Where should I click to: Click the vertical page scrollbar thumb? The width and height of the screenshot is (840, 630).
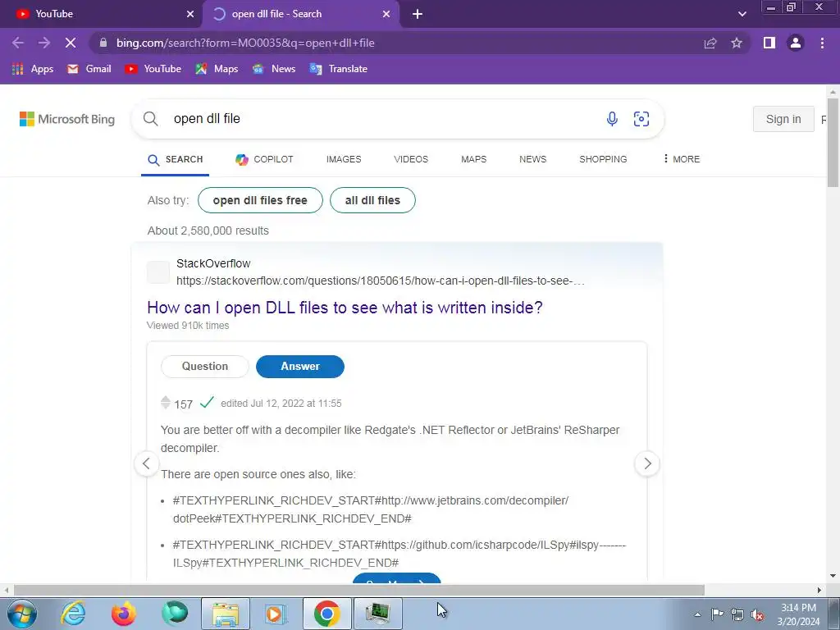(x=833, y=141)
